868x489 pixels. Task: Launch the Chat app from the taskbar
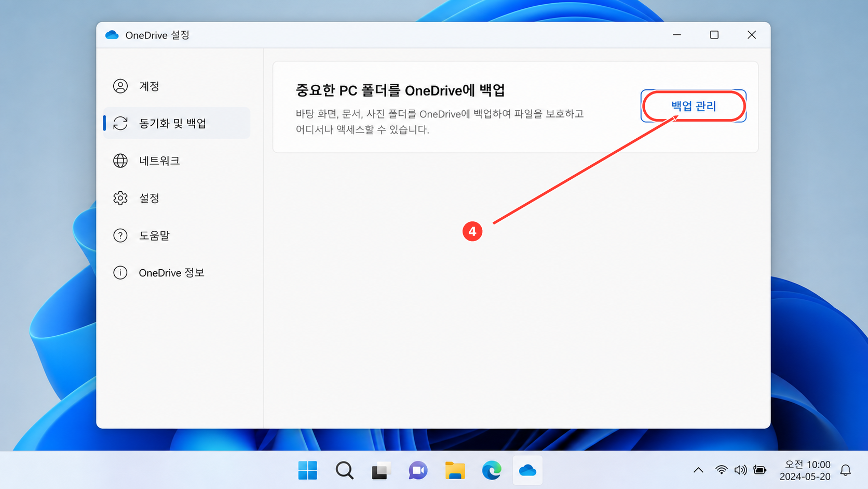[418, 471]
